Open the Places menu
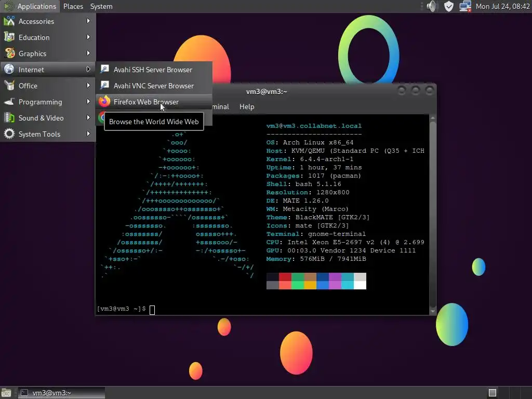 click(73, 6)
